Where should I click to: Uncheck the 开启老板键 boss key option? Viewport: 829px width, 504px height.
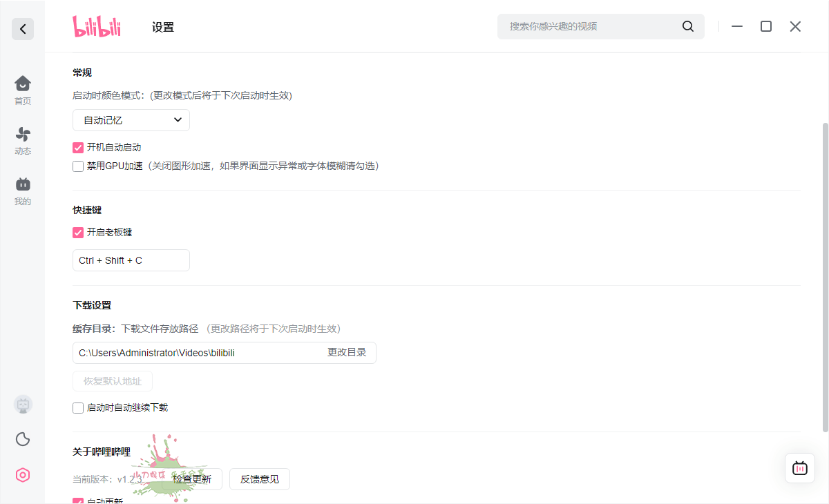[x=77, y=232]
